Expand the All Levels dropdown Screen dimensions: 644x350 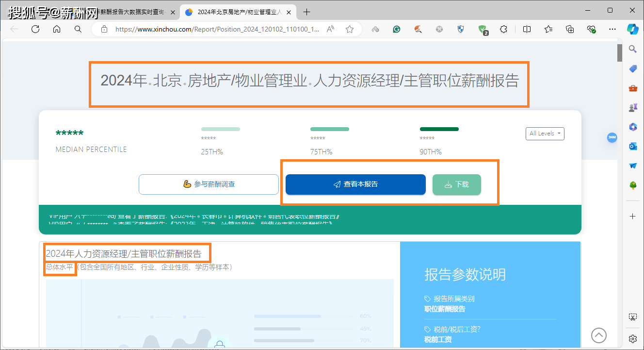click(545, 133)
